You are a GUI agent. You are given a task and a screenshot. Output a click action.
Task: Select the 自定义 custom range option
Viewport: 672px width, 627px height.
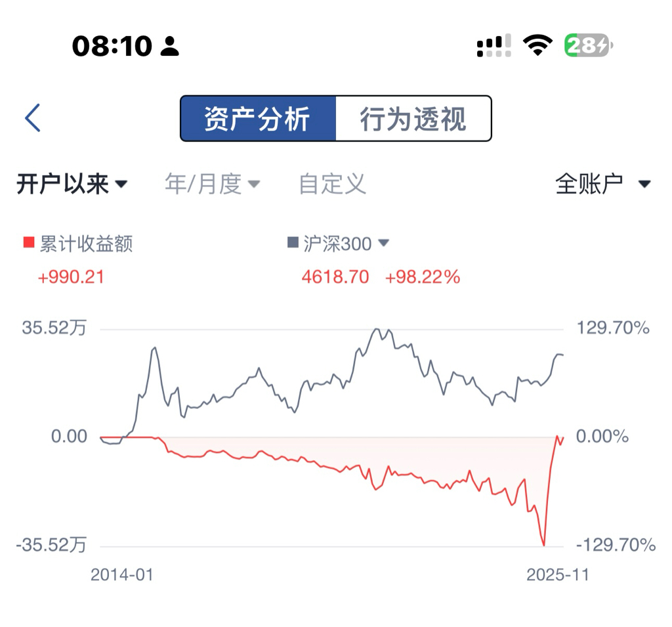click(x=332, y=184)
